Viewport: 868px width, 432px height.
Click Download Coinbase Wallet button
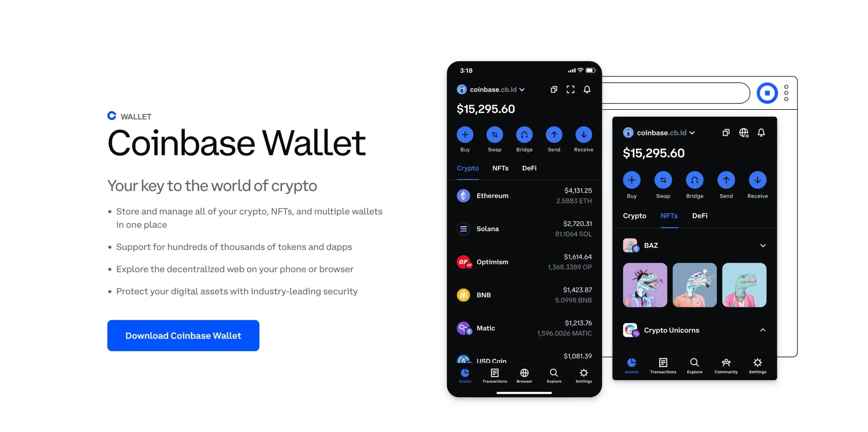click(183, 335)
